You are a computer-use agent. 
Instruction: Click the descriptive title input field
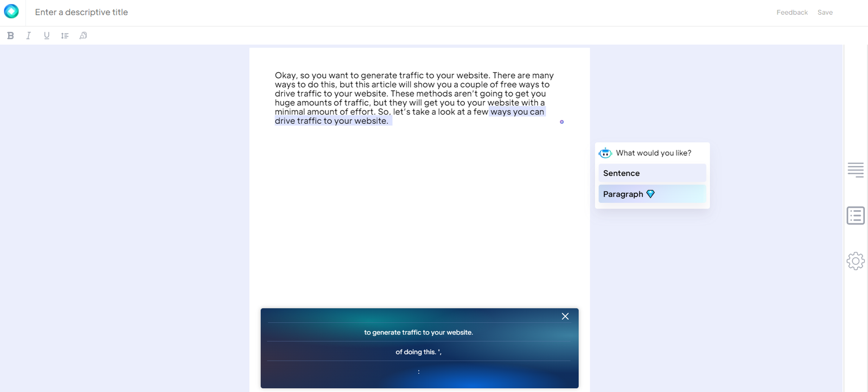pos(81,12)
